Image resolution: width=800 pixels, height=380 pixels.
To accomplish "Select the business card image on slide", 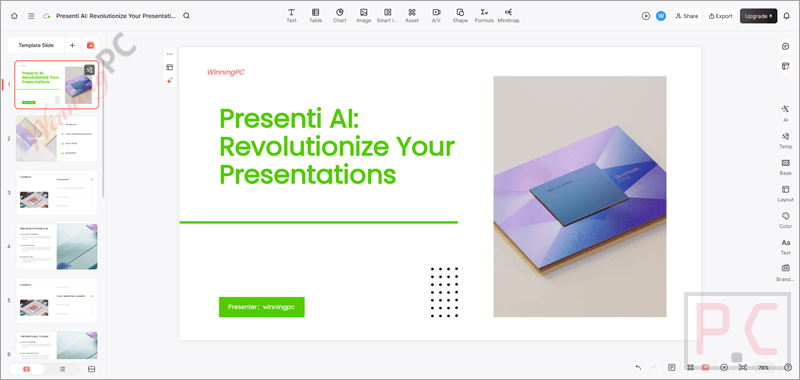I will 580,196.
